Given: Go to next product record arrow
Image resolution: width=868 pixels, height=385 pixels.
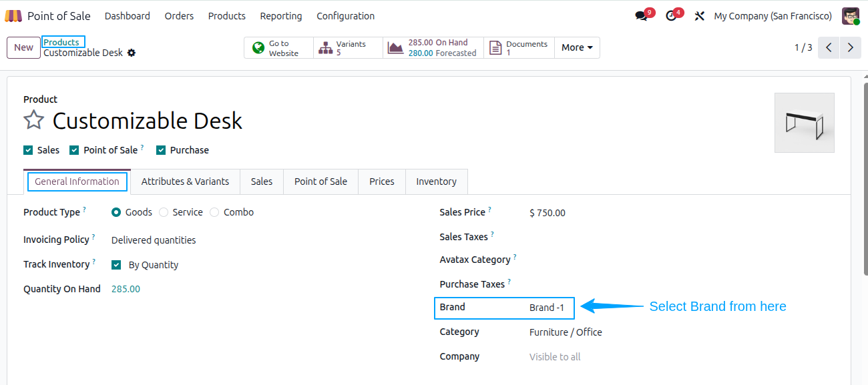Looking at the screenshot, I should (850, 48).
